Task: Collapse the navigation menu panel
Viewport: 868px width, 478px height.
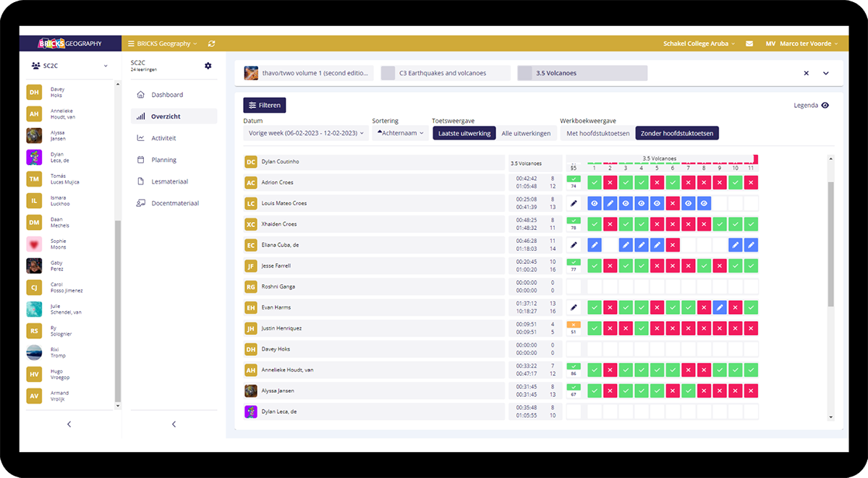Action: 174,424
